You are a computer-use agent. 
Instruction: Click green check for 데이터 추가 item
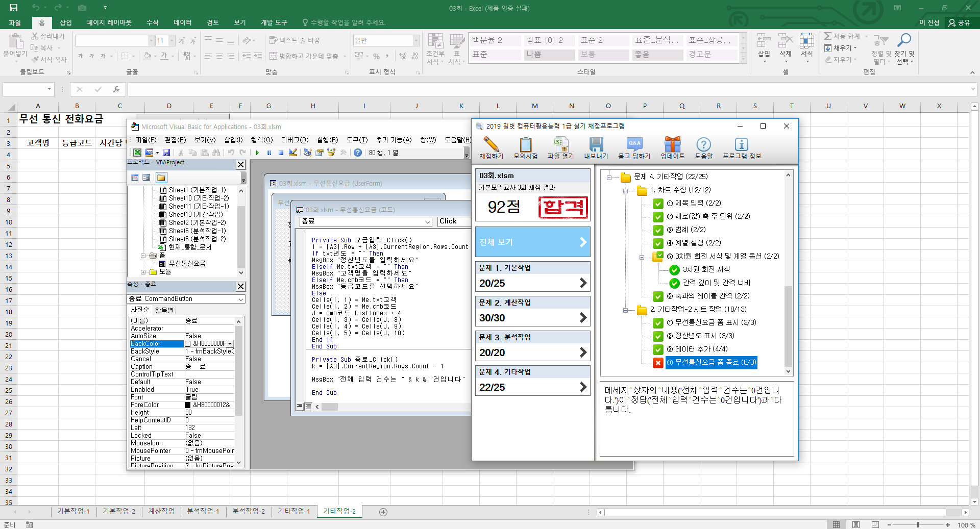click(658, 349)
